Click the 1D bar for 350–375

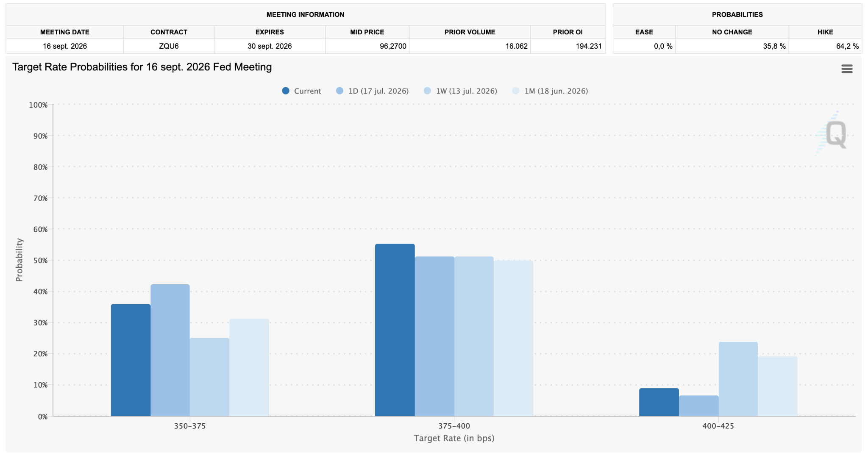pyautogui.click(x=170, y=350)
